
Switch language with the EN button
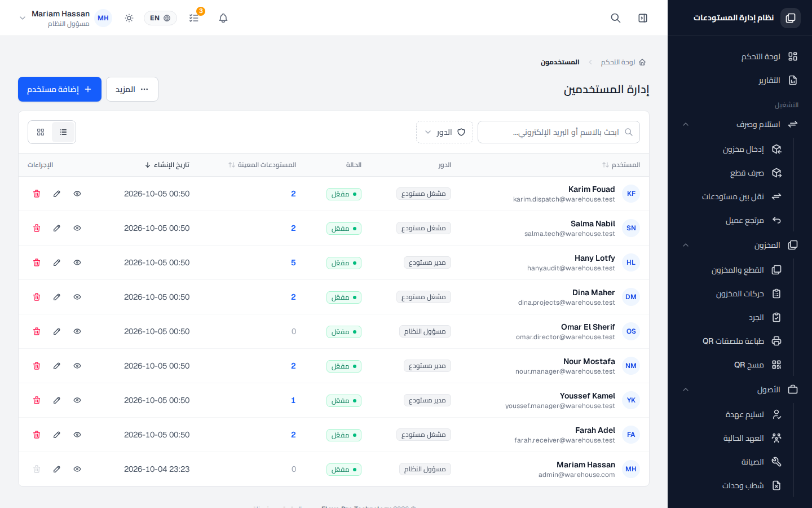(x=160, y=18)
